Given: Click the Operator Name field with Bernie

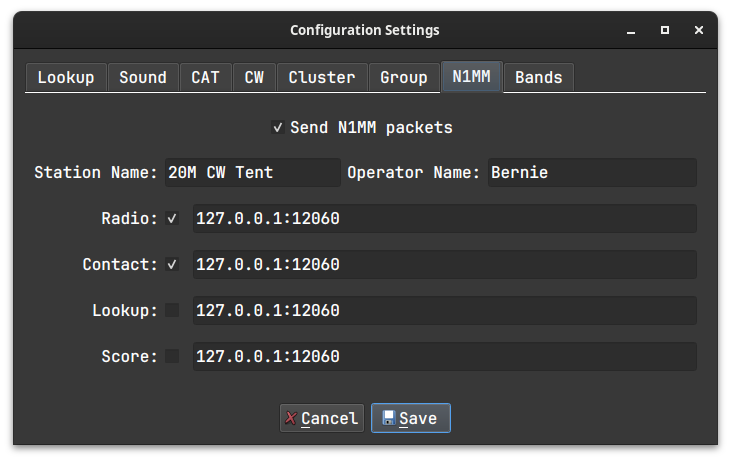Looking at the screenshot, I should (x=592, y=172).
